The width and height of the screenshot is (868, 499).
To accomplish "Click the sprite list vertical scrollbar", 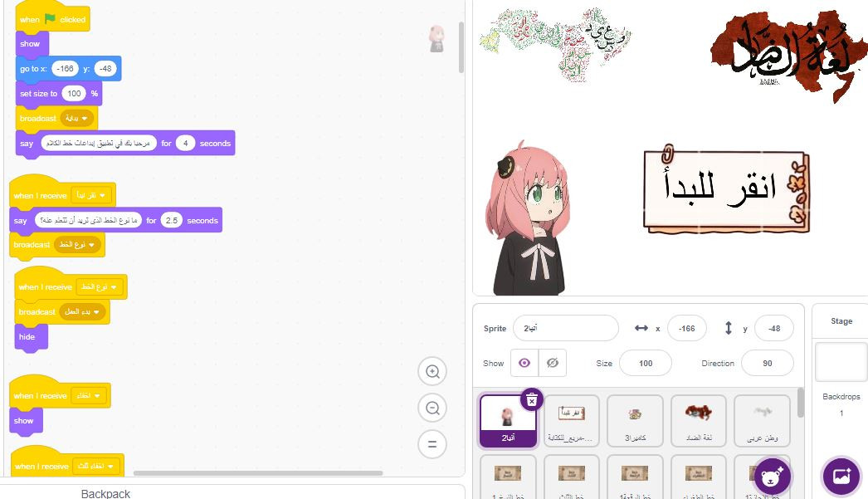I will (801, 403).
